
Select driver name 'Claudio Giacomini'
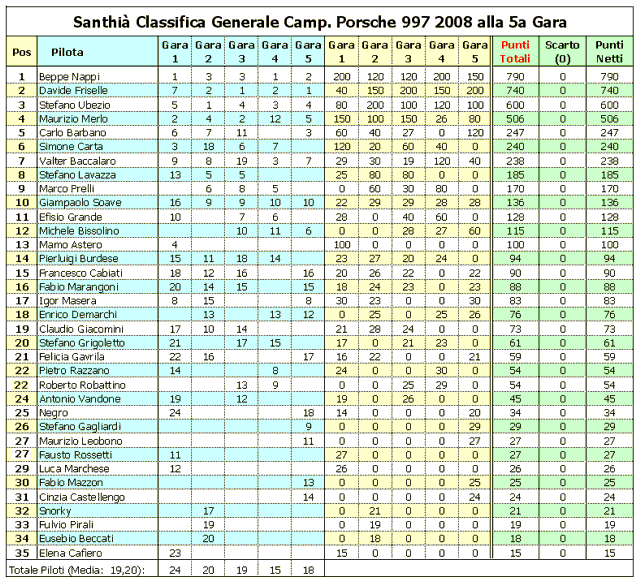(81, 329)
